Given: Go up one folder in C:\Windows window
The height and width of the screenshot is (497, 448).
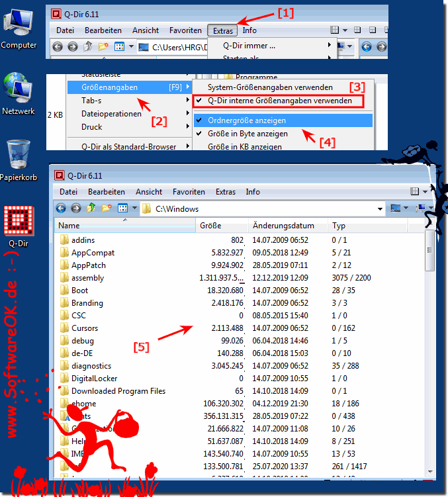Looking at the screenshot, I should (x=91, y=208).
